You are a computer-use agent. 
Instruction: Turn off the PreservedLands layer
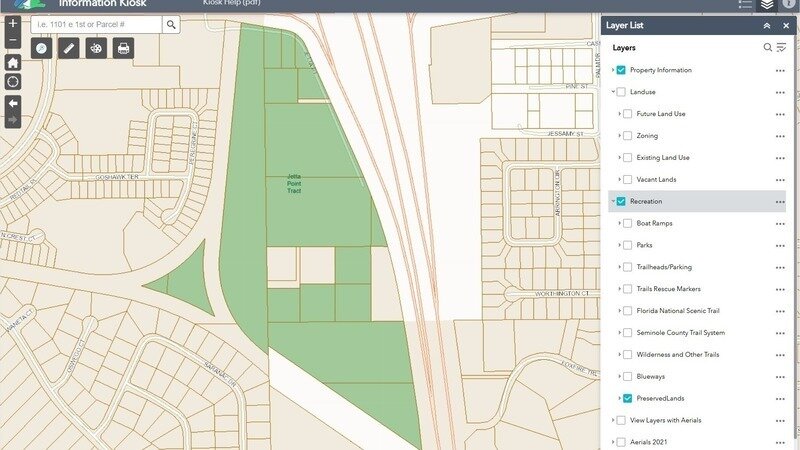click(x=627, y=398)
